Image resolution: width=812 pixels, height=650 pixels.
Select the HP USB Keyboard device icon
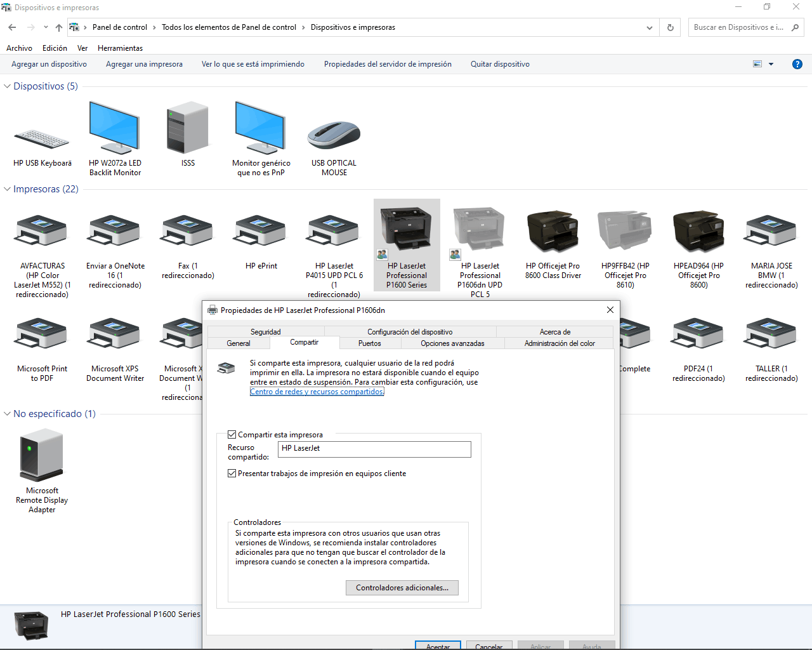42,138
